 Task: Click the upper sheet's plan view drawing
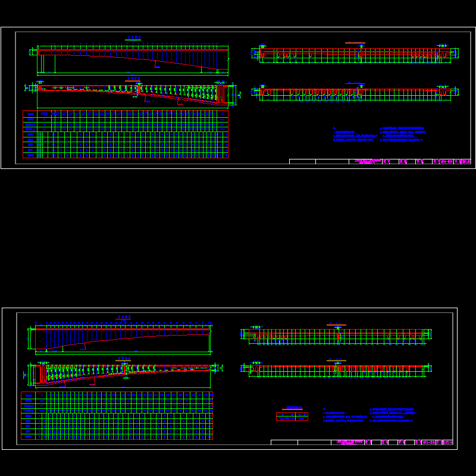tap(132, 92)
